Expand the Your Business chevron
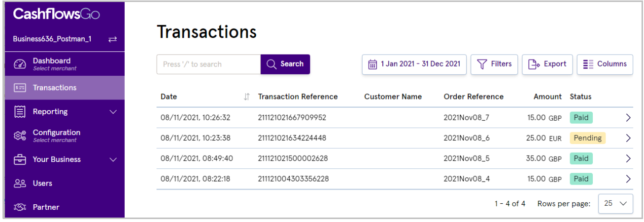This screenshot has height=222, width=644. pyautogui.click(x=113, y=159)
